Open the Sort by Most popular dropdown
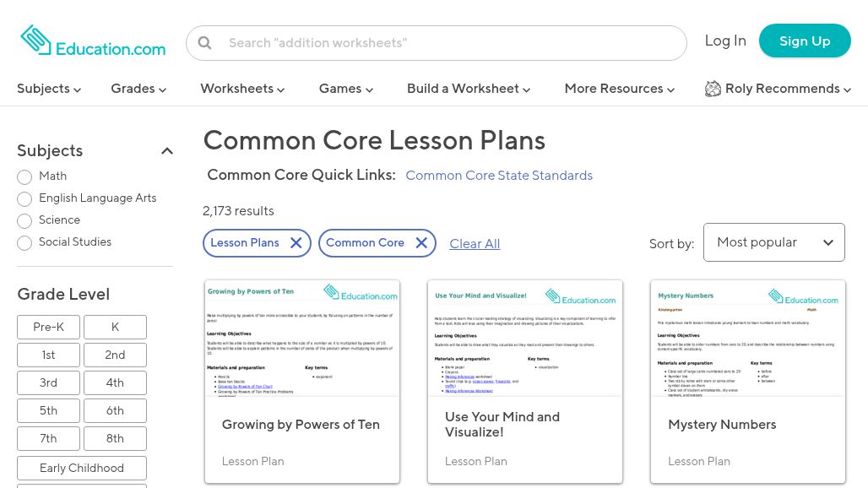 [x=773, y=242]
